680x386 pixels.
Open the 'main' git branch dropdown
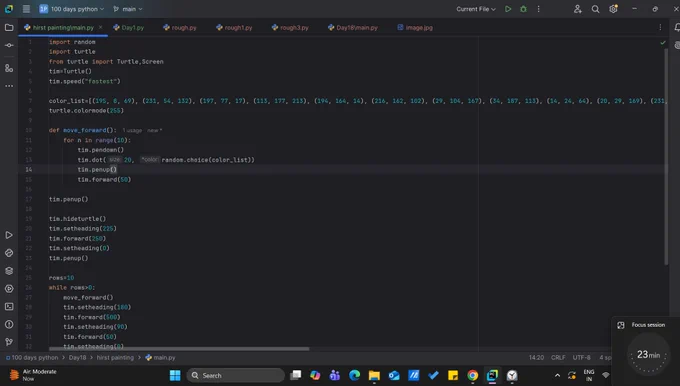click(x=128, y=9)
